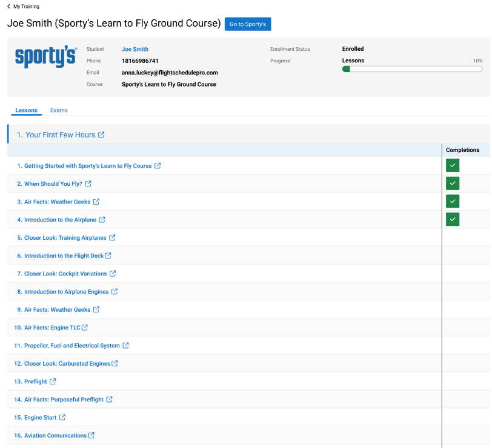
Task: Toggle completion checkmark for "Getting Started with Sporty's" lesson
Action: pyautogui.click(x=453, y=165)
